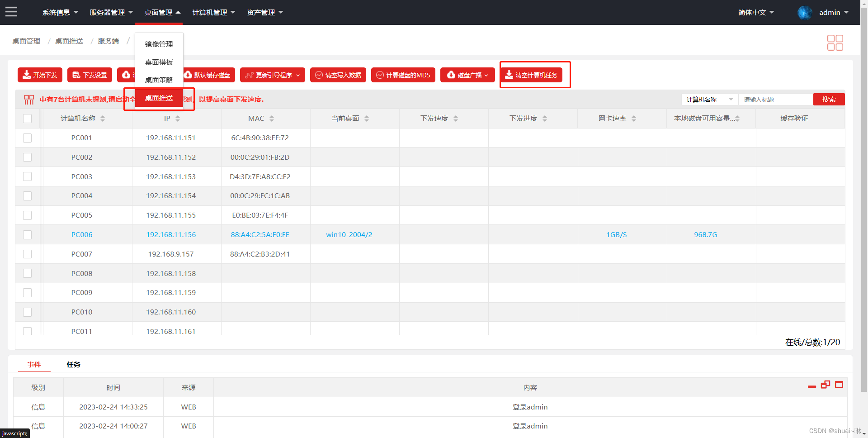Screen dimensions: 868x438
Task: Expand the 磁盘广播 dropdown arrow
Action: (x=486, y=75)
